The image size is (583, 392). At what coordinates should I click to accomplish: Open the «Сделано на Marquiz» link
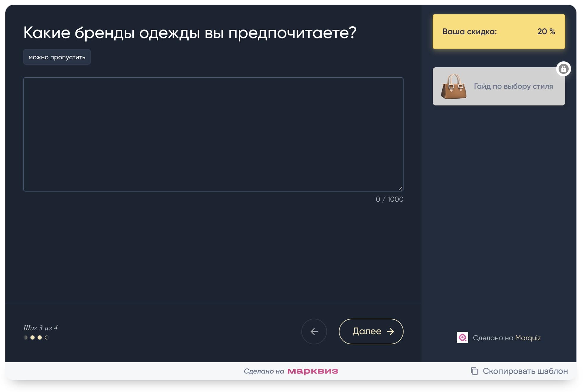pyautogui.click(x=507, y=338)
